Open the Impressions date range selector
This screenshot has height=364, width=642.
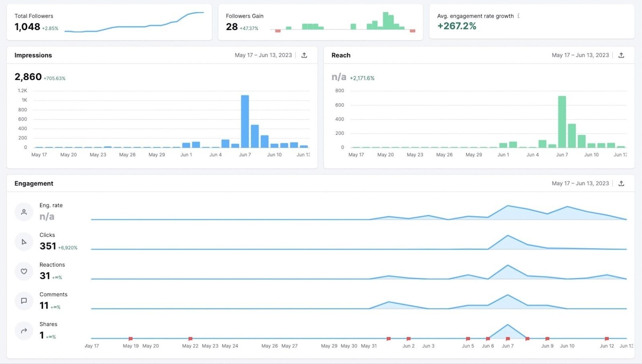coord(263,55)
